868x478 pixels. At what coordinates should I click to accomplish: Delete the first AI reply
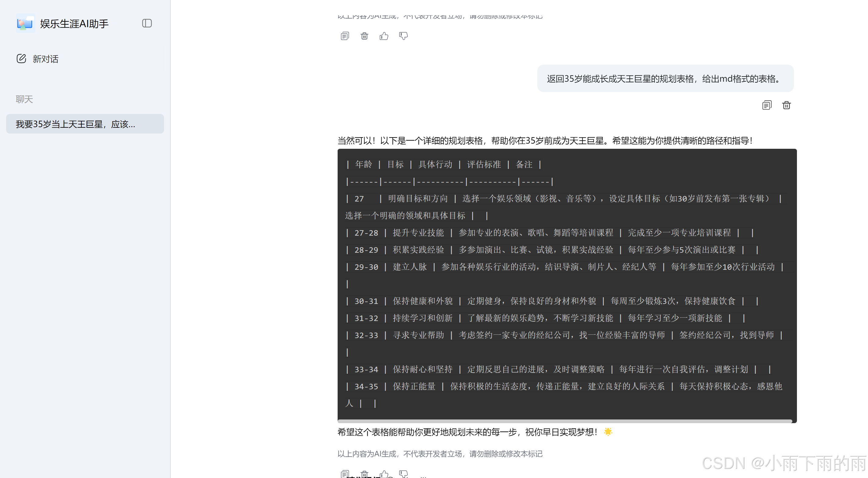(364, 36)
